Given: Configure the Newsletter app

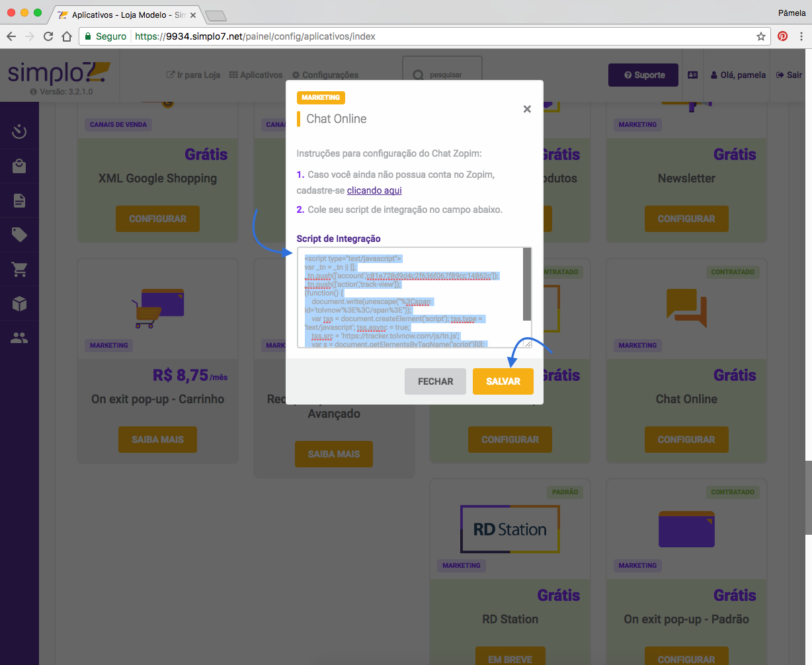Looking at the screenshot, I should point(686,219).
